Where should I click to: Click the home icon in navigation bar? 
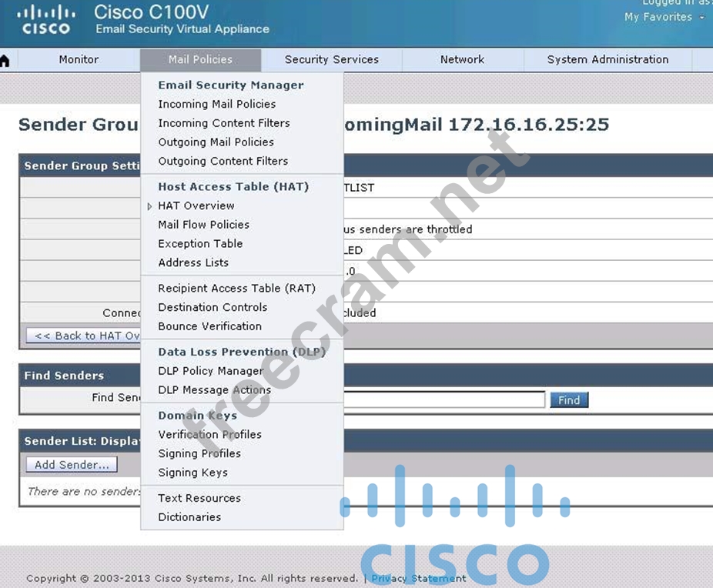click(5, 60)
